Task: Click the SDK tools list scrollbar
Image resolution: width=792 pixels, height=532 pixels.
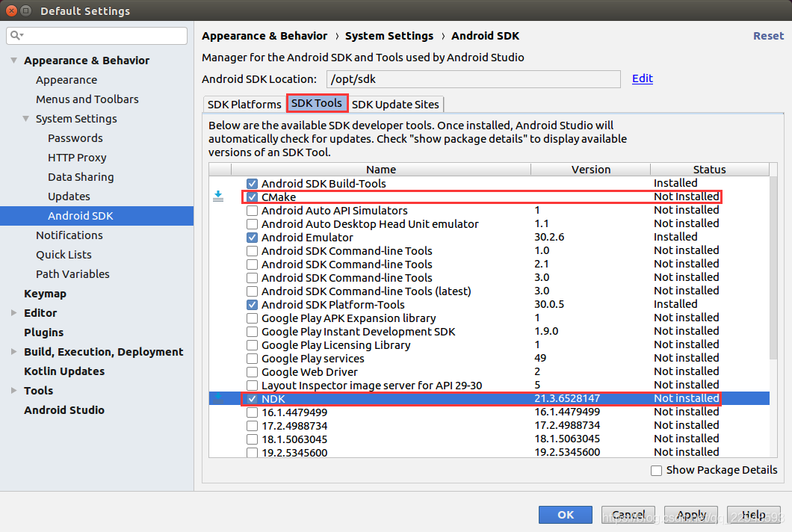Action: pos(773,267)
